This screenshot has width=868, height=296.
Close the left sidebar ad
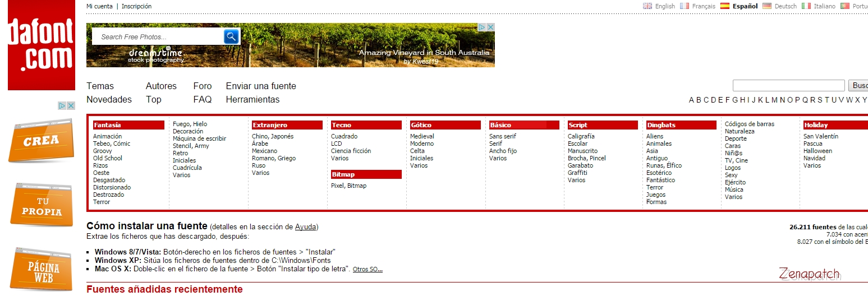click(x=71, y=105)
